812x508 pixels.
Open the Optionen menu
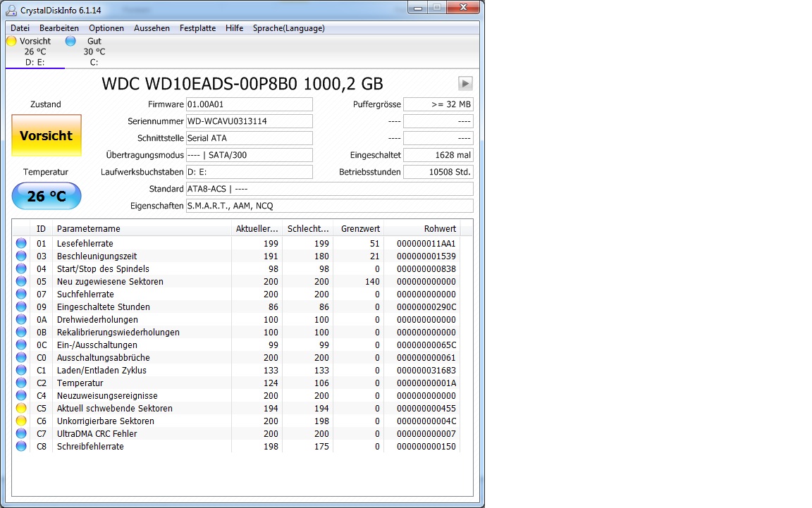point(106,28)
